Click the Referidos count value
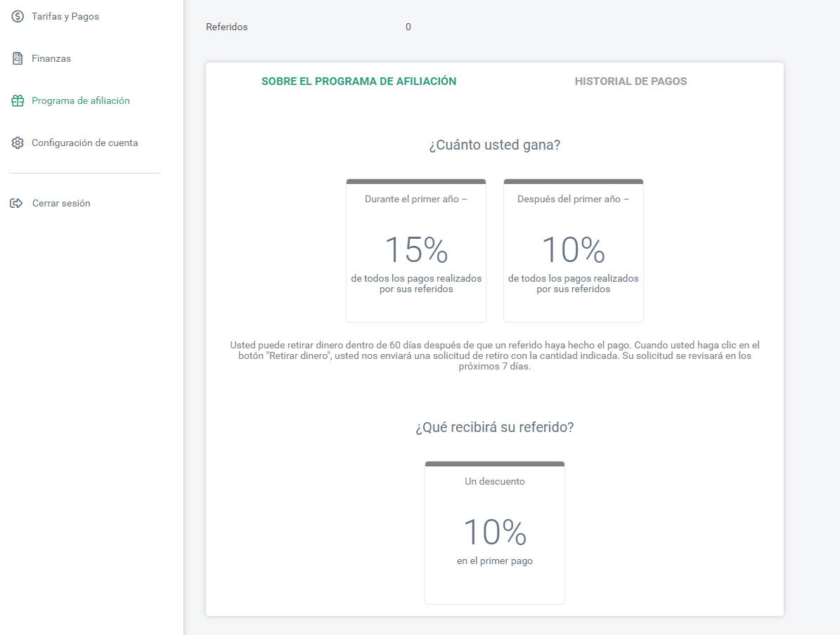The width and height of the screenshot is (840, 635). coord(408,27)
